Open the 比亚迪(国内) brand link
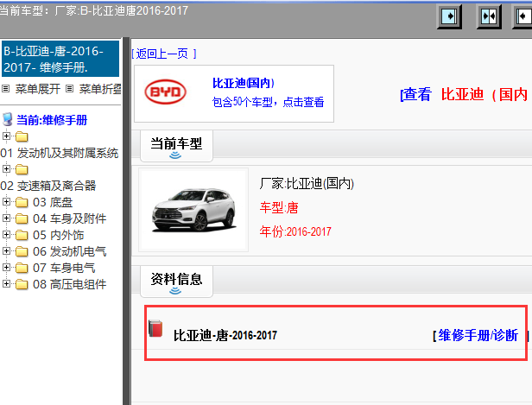Image resolution: width=532 pixels, height=405 pixels. (244, 83)
